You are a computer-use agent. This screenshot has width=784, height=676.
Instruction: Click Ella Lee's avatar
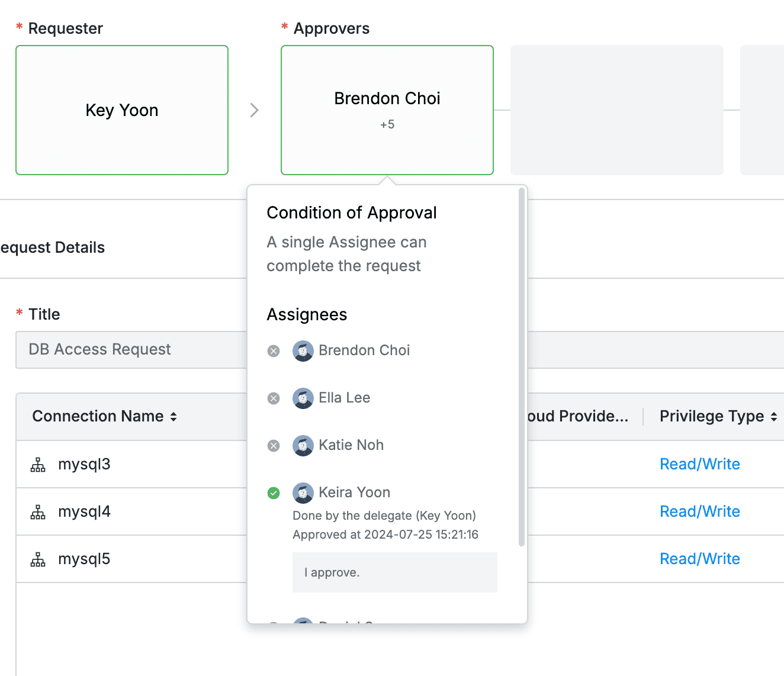[x=303, y=398]
